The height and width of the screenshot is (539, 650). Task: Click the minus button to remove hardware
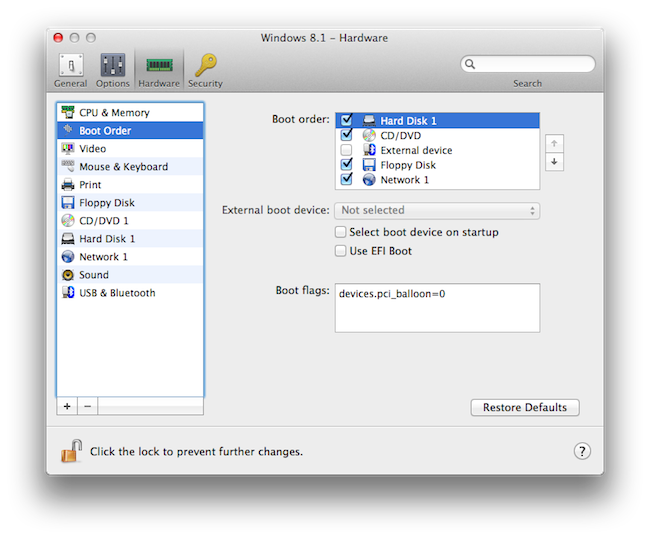click(87, 406)
